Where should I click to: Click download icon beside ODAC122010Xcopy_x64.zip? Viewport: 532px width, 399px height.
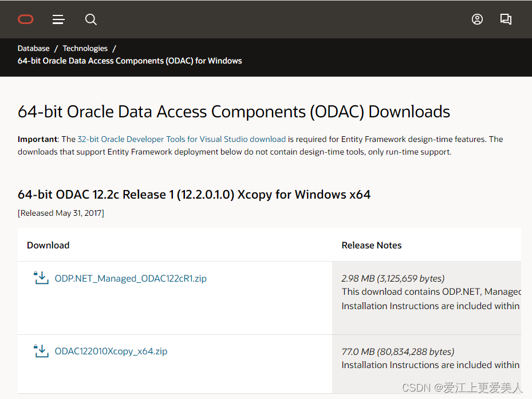41,351
